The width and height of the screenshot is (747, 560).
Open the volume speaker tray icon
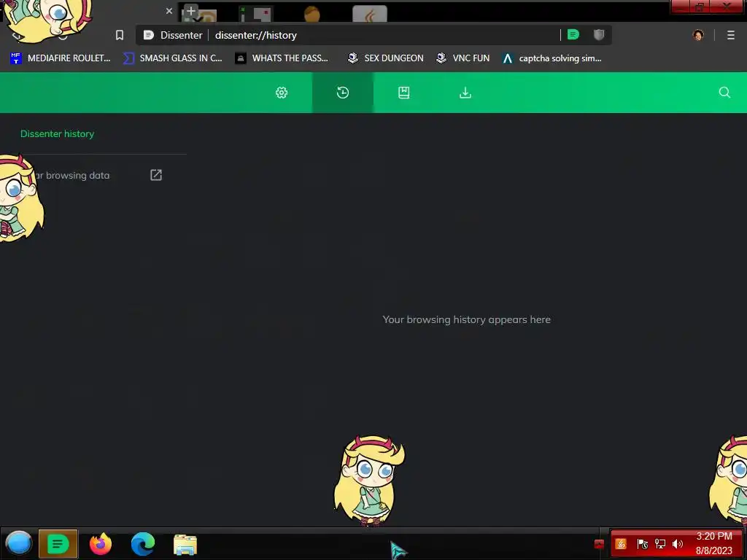(x=678, y=544)
